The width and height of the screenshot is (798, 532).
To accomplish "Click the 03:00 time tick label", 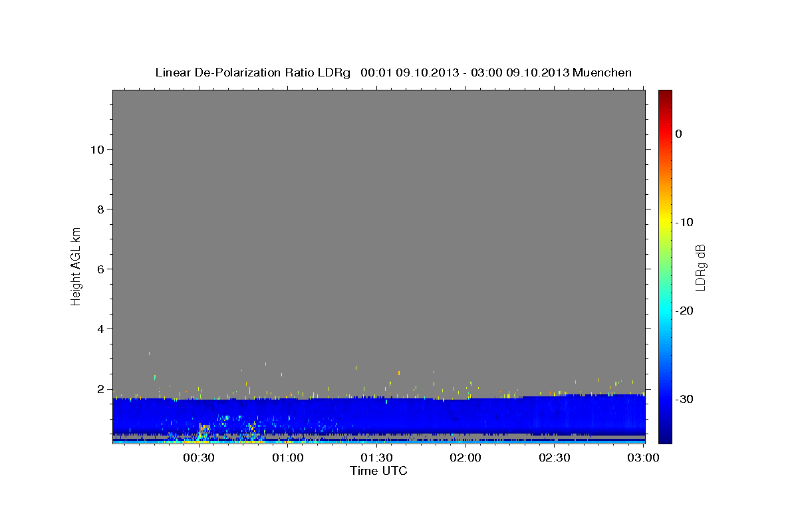I will tap(644, 458).
